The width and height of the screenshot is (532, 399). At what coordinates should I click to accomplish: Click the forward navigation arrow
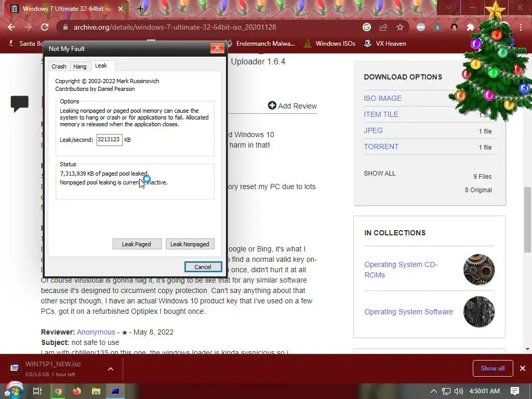28,27
